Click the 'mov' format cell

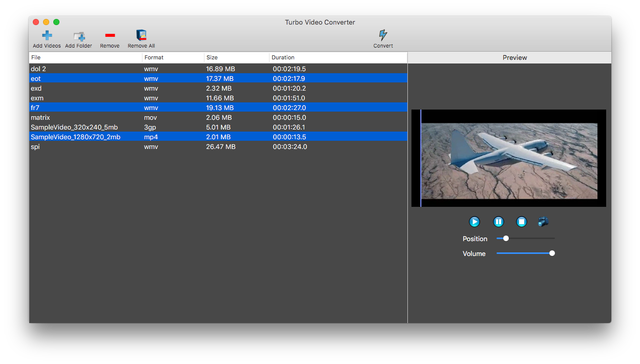(151, 117)
